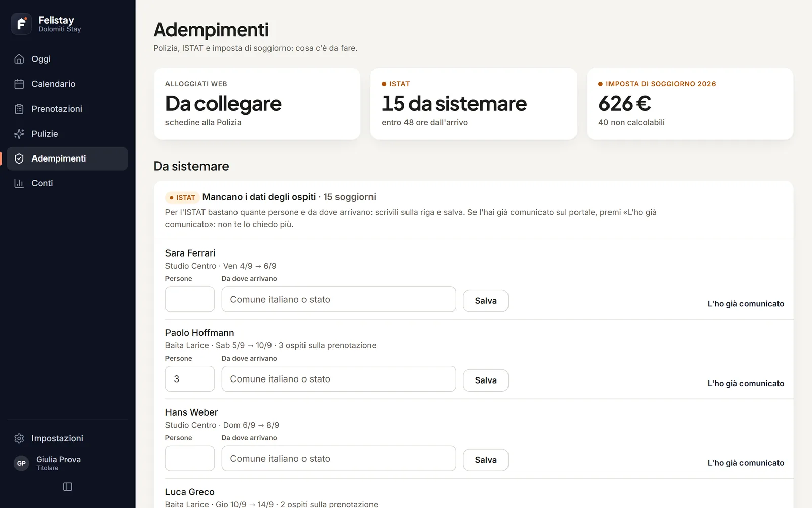Screen dimensions: 812x508
Task: Open the Imposta di soggiorno 2026 card
Action: [690, 104]
